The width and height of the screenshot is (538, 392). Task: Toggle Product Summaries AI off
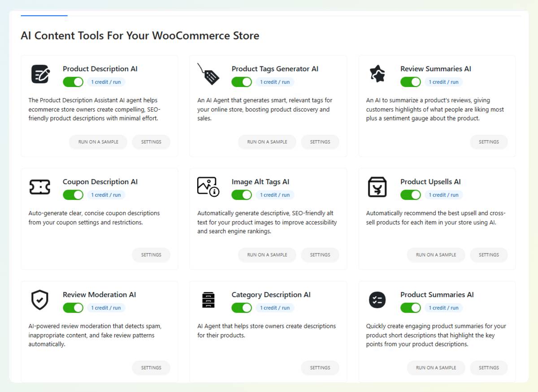411,308
